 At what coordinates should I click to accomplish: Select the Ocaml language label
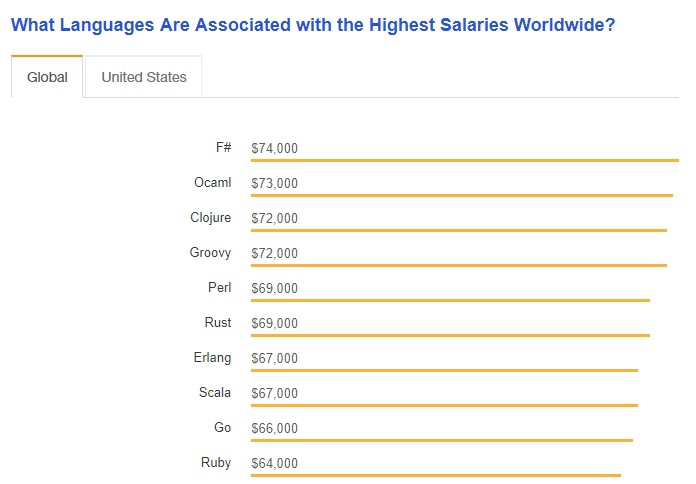(x=212, y=182)
